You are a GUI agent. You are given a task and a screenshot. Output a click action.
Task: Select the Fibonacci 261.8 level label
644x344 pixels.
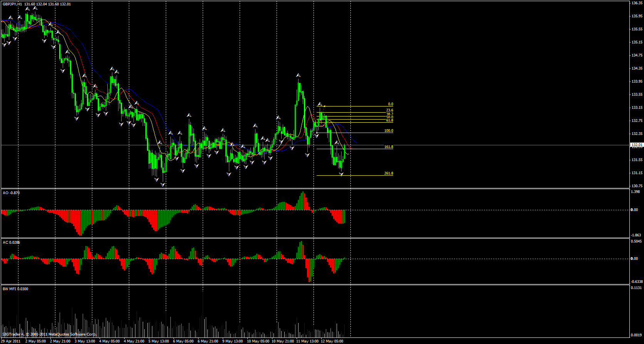389,173
